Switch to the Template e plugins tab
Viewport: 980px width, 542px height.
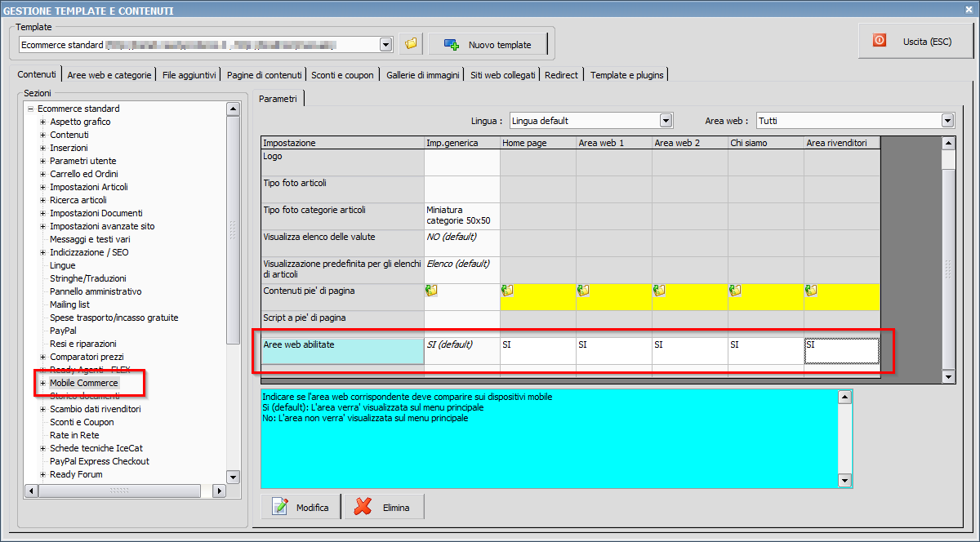coord(627,75)
